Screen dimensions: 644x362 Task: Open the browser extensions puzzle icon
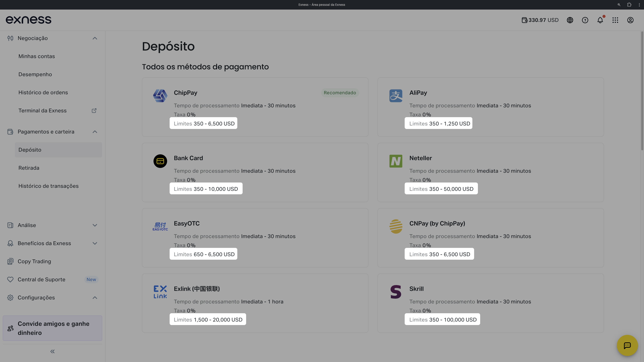click(629, 5)
